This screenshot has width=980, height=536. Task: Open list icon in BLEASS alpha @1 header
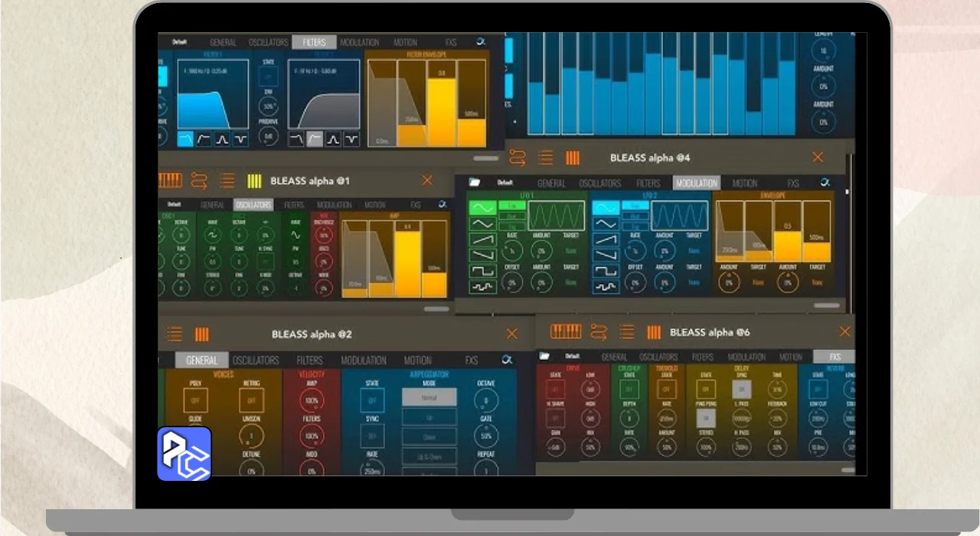(227, 181)
